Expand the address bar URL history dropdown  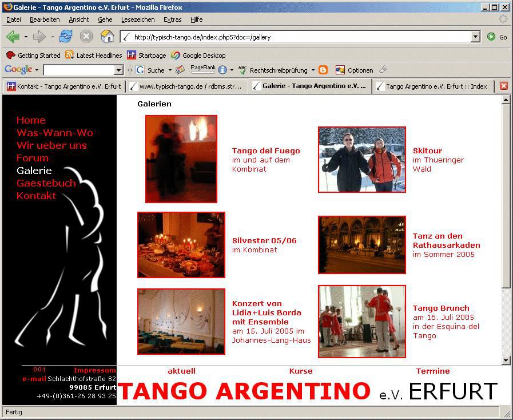475,37
